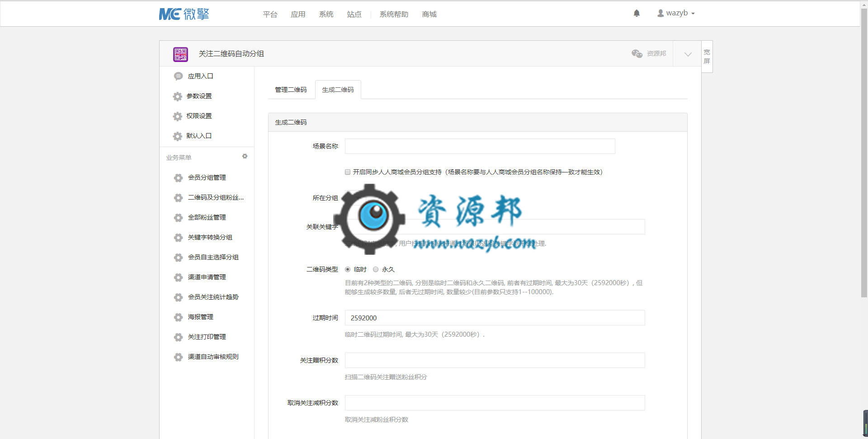Focus the 关联关键字 input field
This screenshot has height=439, width=868.
click(x=495, y=227)
